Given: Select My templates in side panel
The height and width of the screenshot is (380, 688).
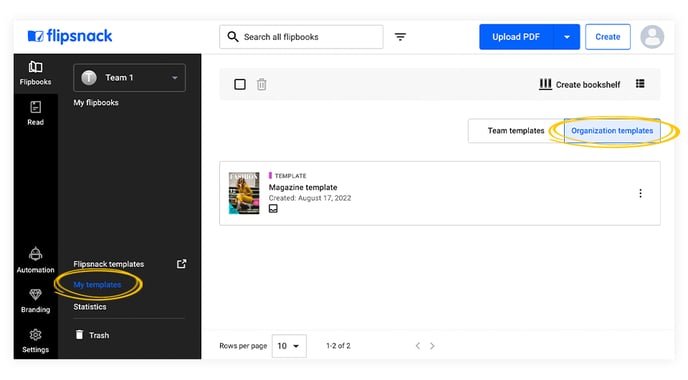Looking at the screenshot, I should (97, 285).
